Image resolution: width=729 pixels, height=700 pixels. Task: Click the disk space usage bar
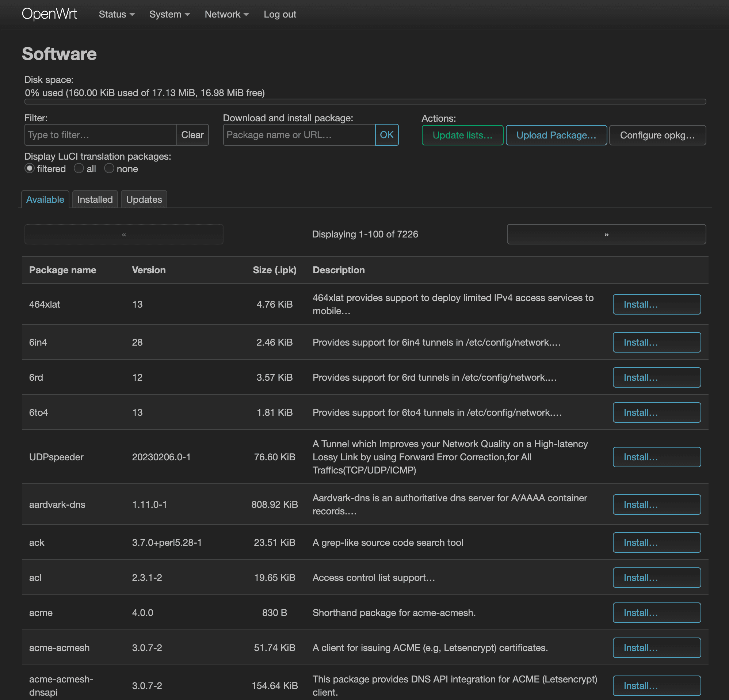pos(365,102)
